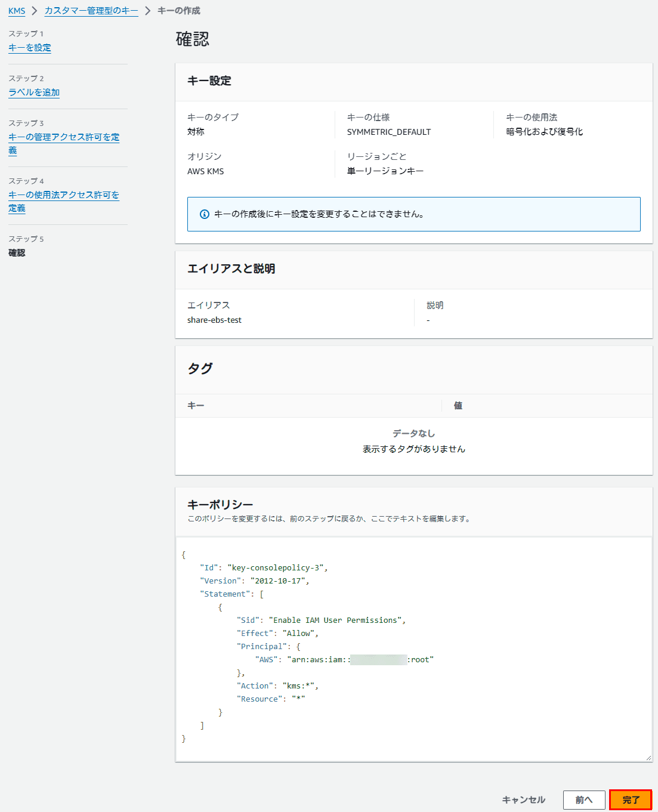Click the キー設定 section heading
Viewport: 658px width, 812px height.
pos(209,81)
